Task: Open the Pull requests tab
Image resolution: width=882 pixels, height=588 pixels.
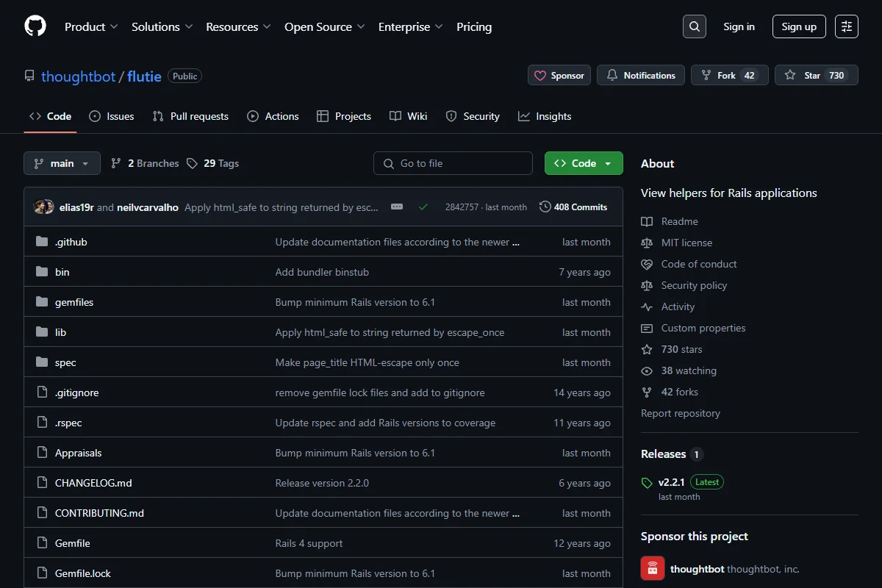Action: (190, 116)
